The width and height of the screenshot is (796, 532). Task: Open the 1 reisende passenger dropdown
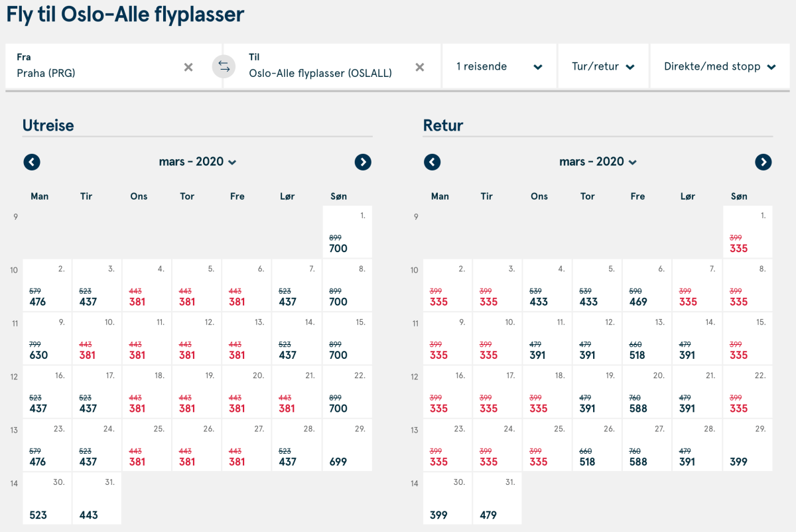click(499, 66)
